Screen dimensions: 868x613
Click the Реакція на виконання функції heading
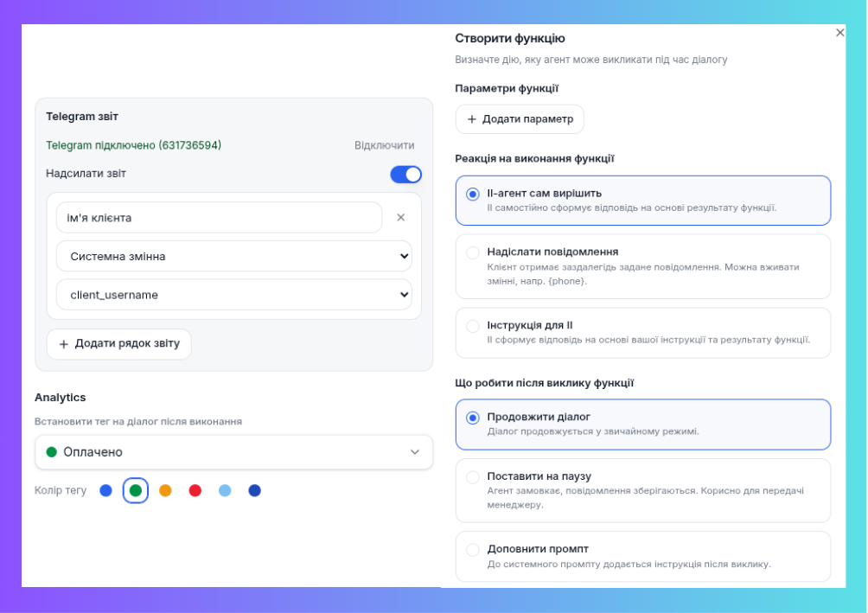point(535,159)
